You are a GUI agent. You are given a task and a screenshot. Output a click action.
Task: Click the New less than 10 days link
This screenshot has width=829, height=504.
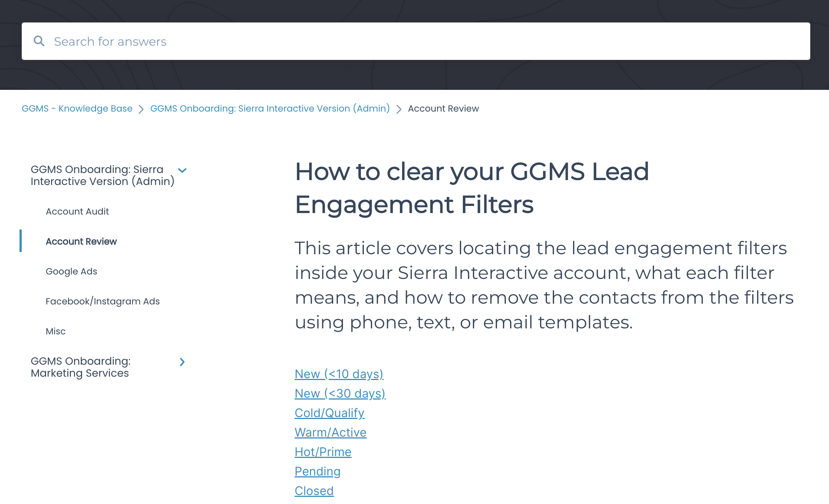tap(339, 373)
